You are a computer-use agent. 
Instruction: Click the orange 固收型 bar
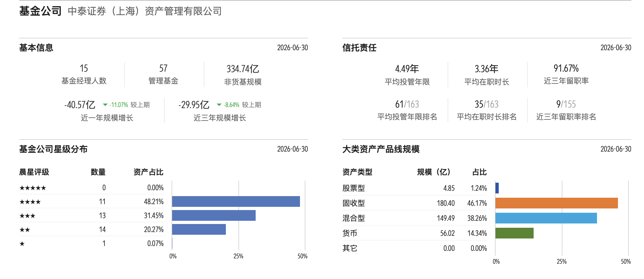point(557,203)
